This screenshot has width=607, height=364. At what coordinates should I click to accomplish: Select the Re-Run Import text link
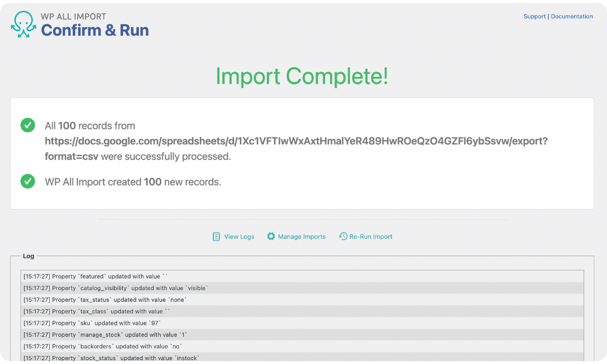(x=371, y=237)
